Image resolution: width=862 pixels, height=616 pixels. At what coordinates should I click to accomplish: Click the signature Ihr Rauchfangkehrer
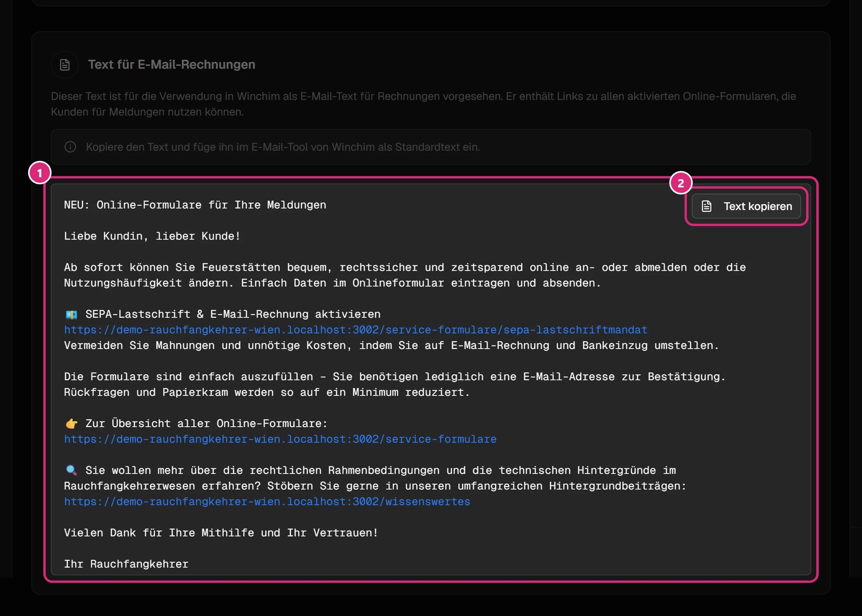[x=126, y=564]
